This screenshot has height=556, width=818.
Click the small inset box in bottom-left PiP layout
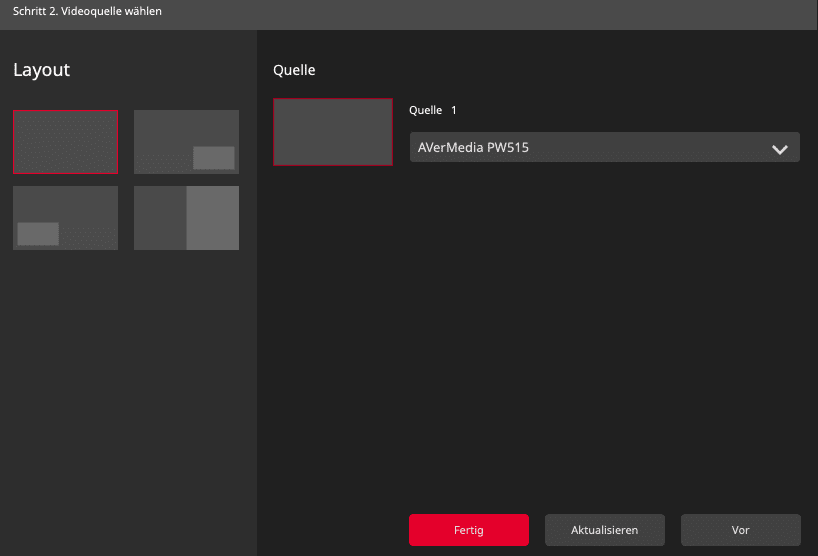click(38, 234)
